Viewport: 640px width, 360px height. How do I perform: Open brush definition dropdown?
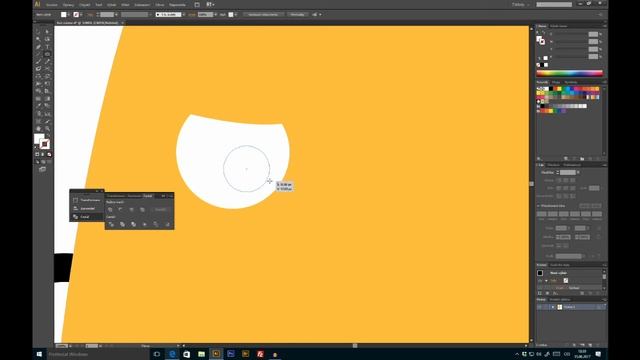pyautogui.click(x=184, y=15)
